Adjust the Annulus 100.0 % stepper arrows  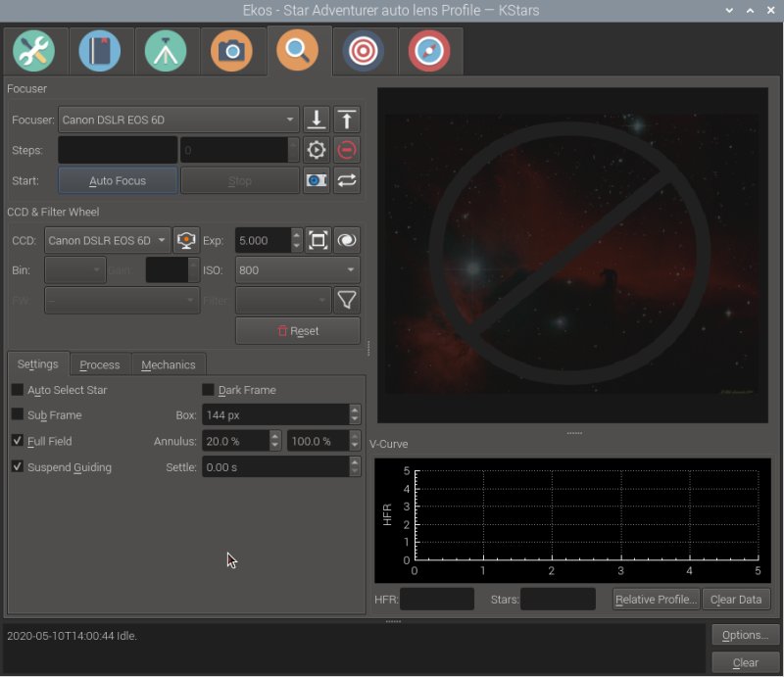pos(355,441)
